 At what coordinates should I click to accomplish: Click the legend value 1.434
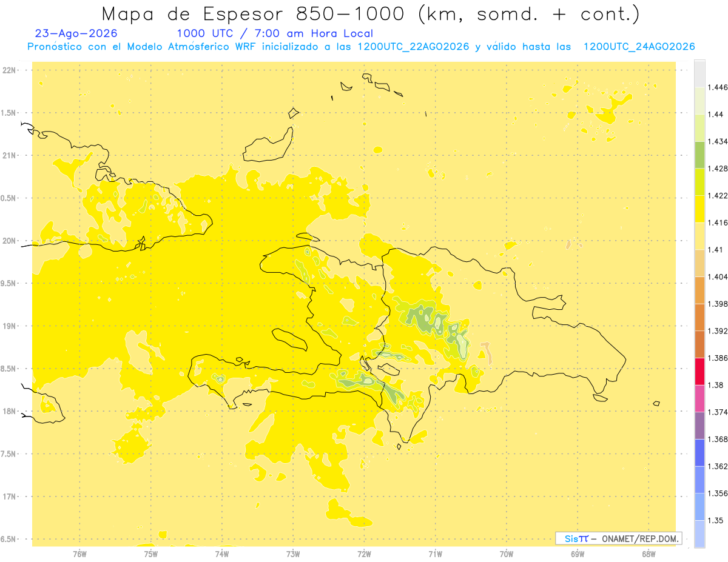[x=718, y=141]
